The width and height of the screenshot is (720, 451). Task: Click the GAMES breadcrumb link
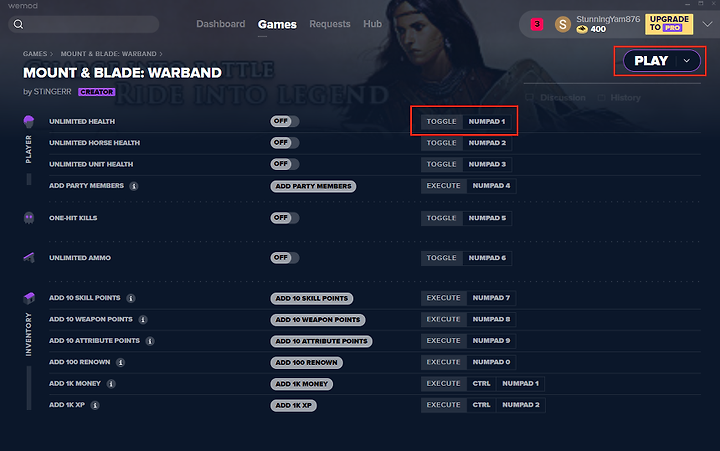pyautogui.click(x=35, y=54)
